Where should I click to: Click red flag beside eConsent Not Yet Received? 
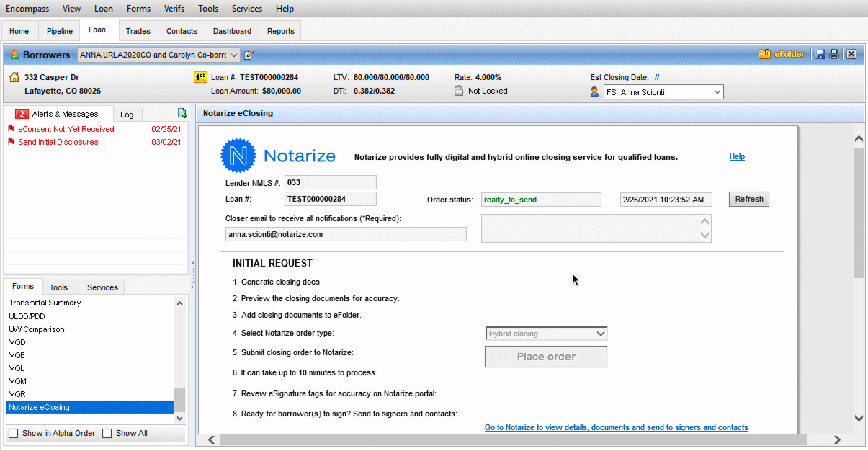coord(11,129)
